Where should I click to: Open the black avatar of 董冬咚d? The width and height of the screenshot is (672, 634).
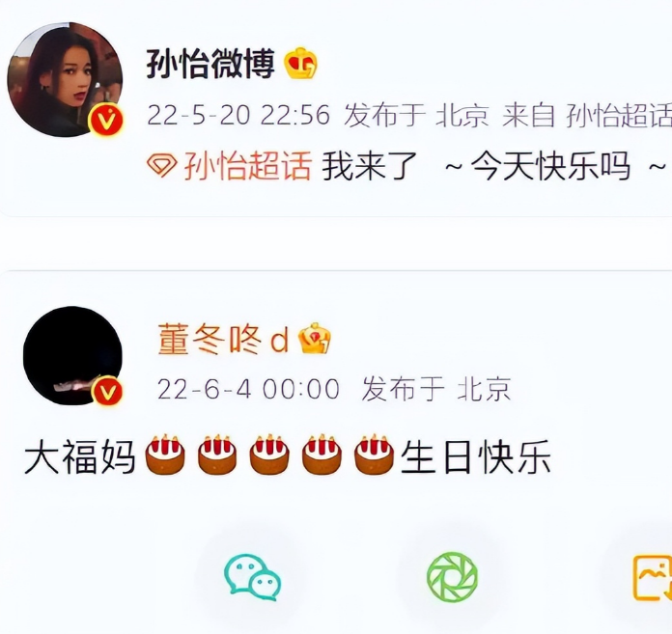click(72, 355)
